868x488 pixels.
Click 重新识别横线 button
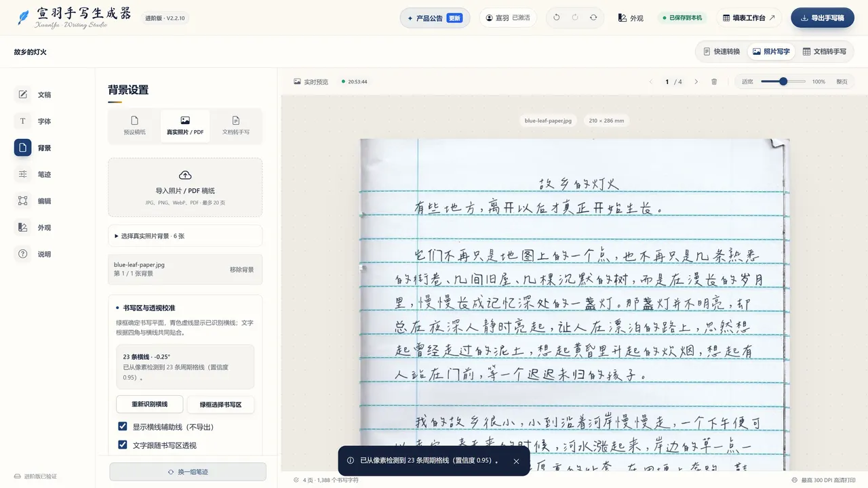pos(150,404)
